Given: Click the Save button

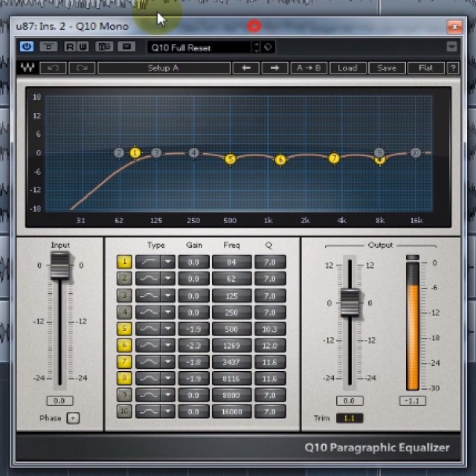Looking at the screenshot, I should (387, 68).
